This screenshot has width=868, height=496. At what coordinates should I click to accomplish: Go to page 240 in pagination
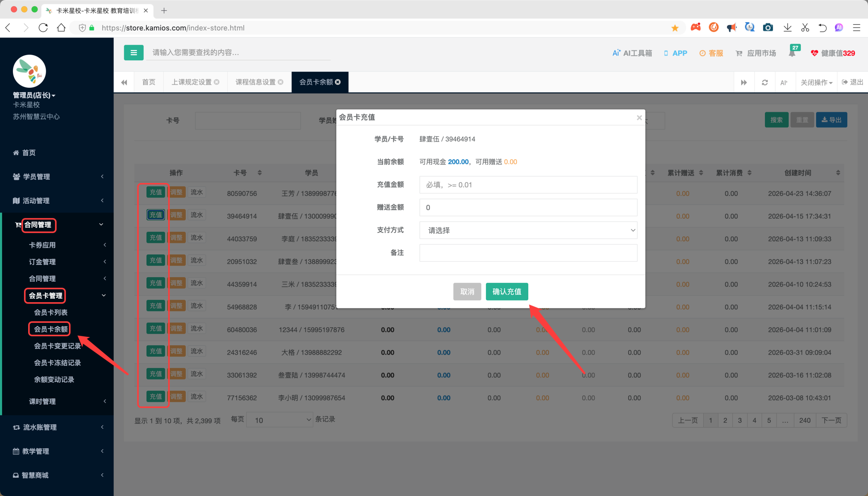coord(805,420)
